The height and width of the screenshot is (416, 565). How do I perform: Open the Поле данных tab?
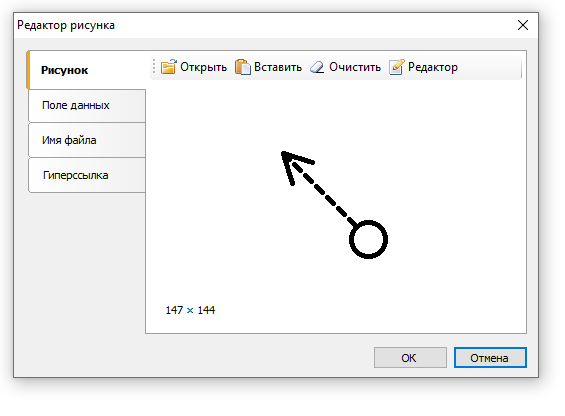[87, 105]
